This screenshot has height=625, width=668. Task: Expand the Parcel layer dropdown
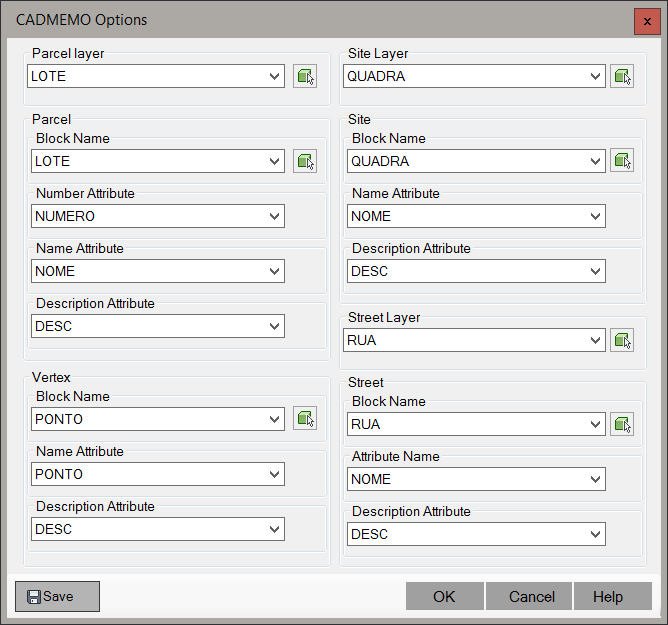[274, 77]
